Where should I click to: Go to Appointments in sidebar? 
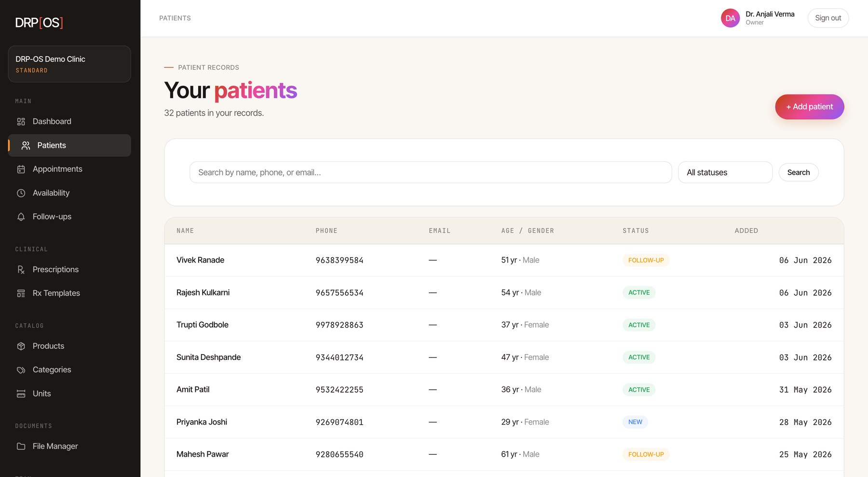pos(69,169)
